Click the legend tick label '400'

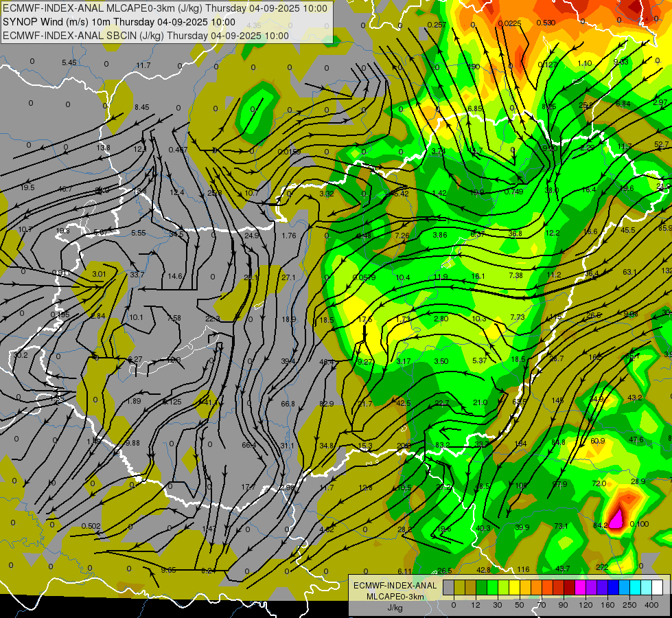tap(651, 605)
